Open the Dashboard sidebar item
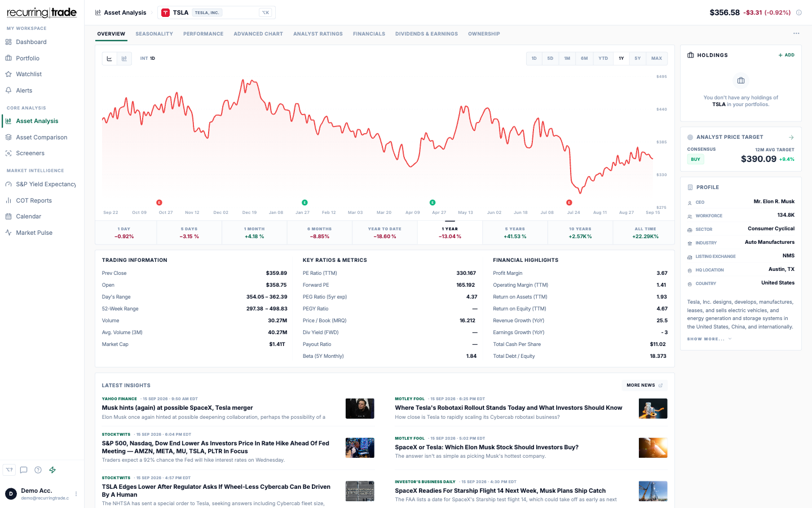This screenshot has height=508, width=812. [x=31, y=42]
